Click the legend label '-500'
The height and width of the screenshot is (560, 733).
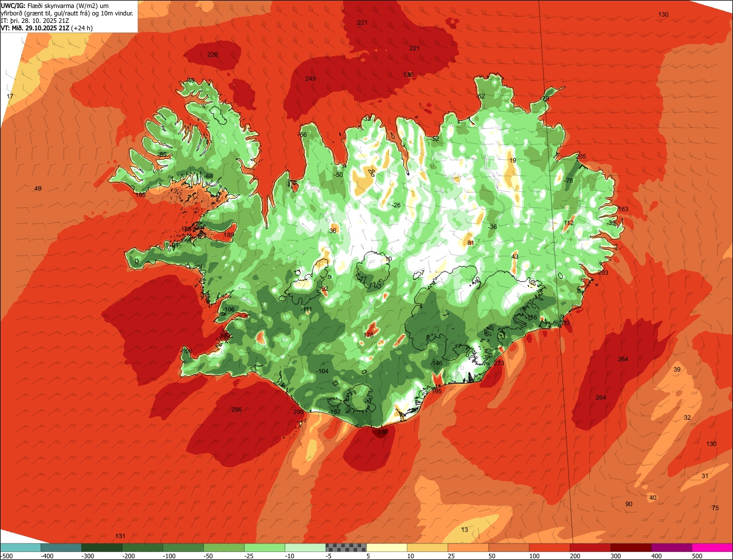[x=6, y=556]
